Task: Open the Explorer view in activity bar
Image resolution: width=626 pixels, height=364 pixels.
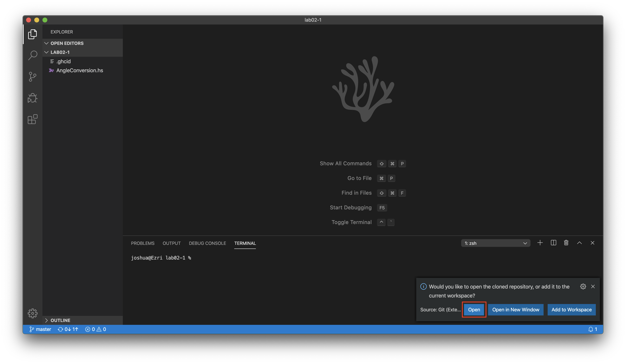Action: [x=32, y=34]
